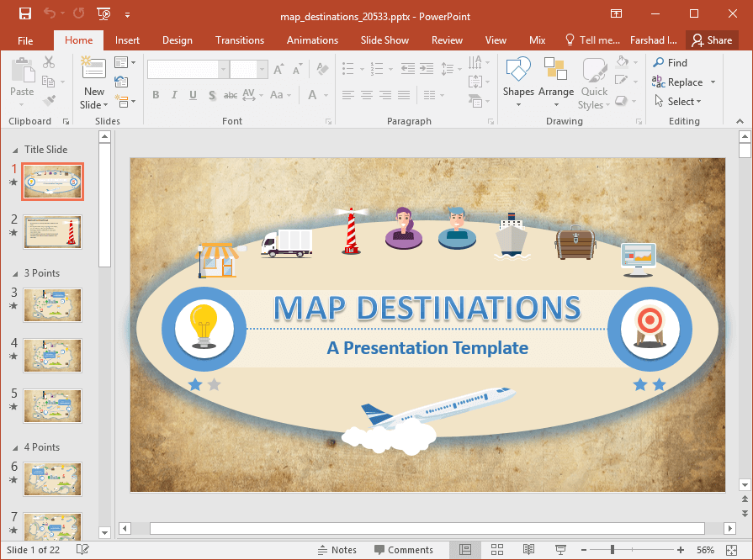Switch to Normal view toggle
Viewport: 753px width, 560px height.
click(x=465, y=550)
